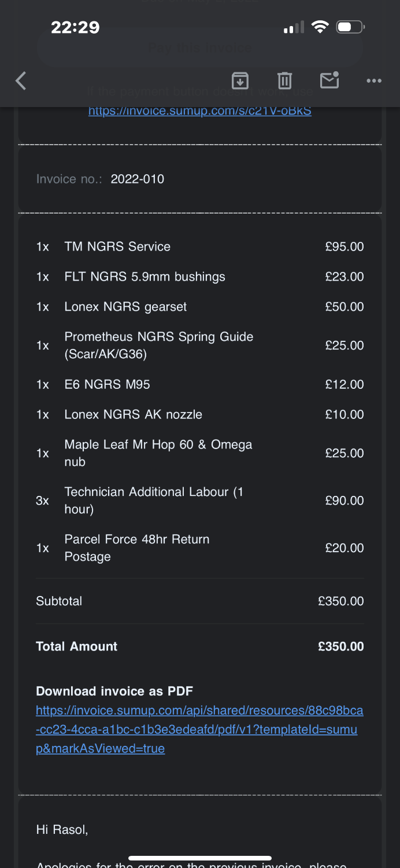Select the TM NGRS Service line item
Viewport: 400px width, 868px height.
pyautogui.click(x=117, y=247)
